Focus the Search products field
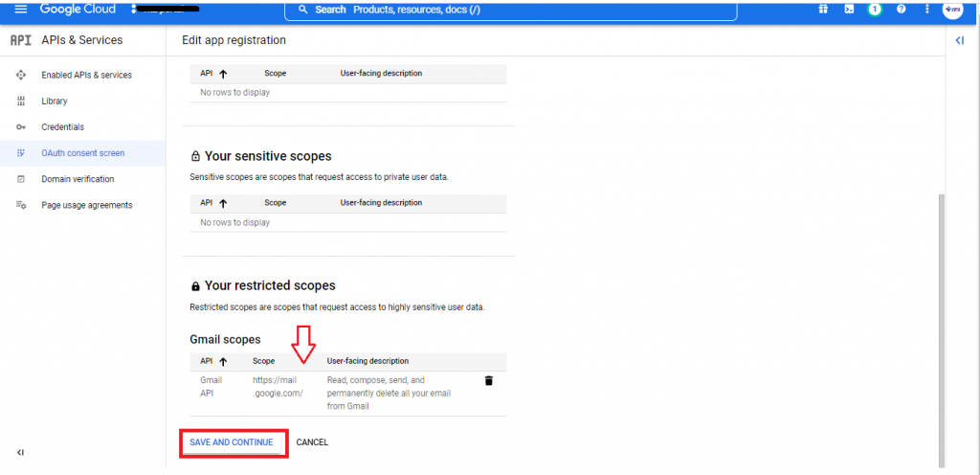 (x=511, y=10)
